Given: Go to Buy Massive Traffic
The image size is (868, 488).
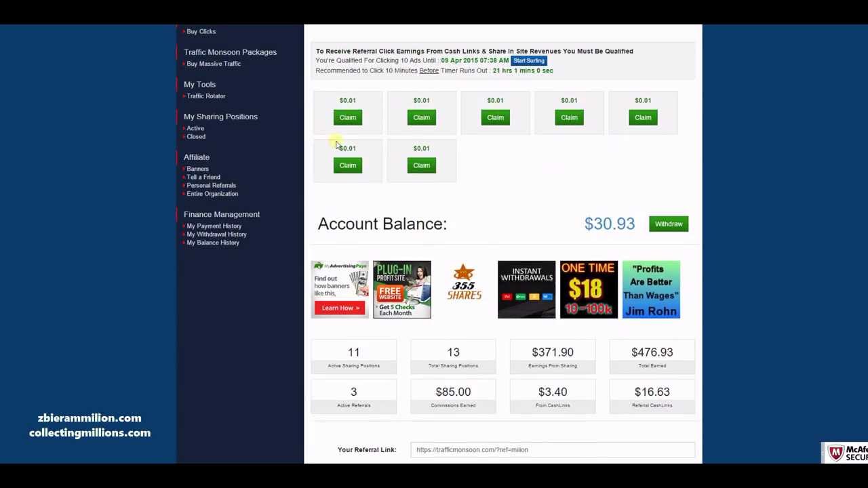Looking at the screenshot, I should point(214,64).
